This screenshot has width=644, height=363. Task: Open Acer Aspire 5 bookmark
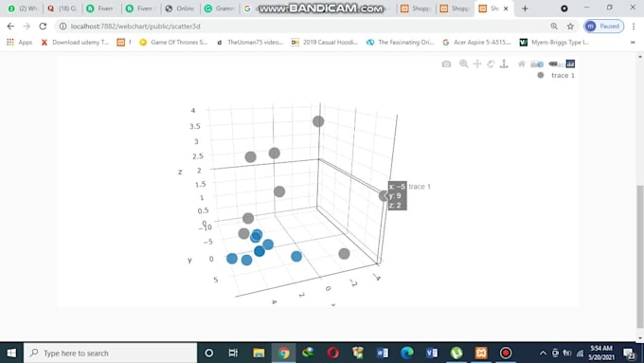click(x=476, y=42)
